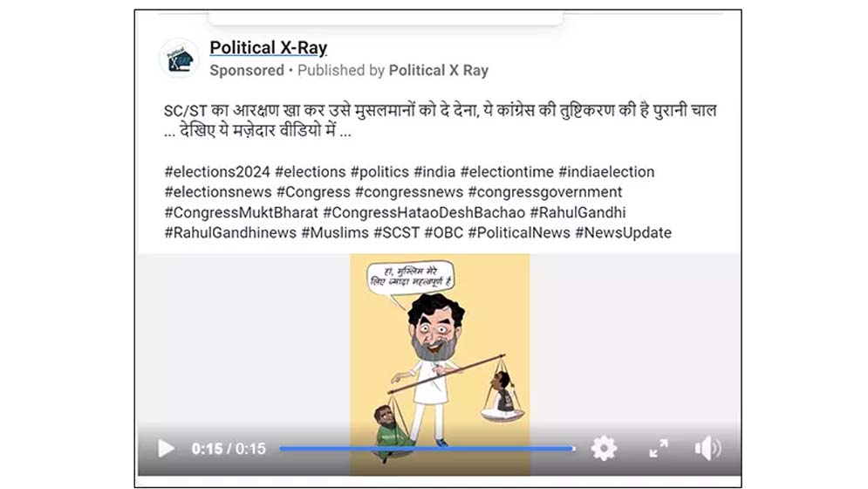Open the #NewsUpdate hashtag
Viewport: 868px width, 489px height.
pos(624,233)
